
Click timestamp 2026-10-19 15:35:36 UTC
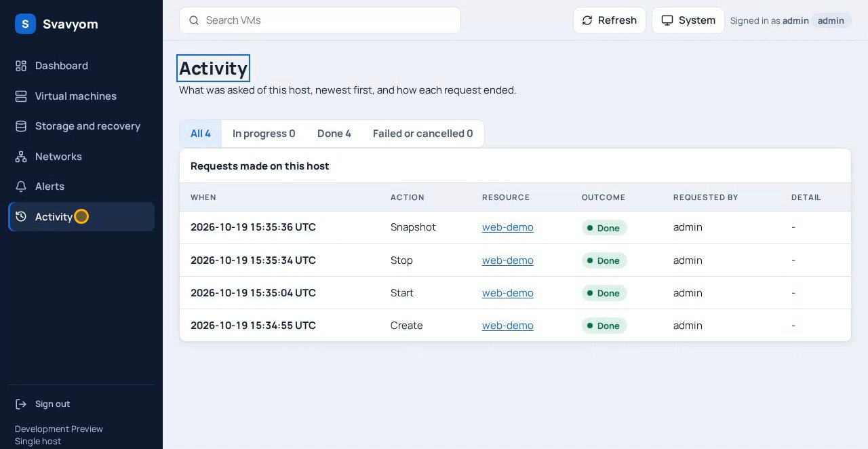click(253, 227)
